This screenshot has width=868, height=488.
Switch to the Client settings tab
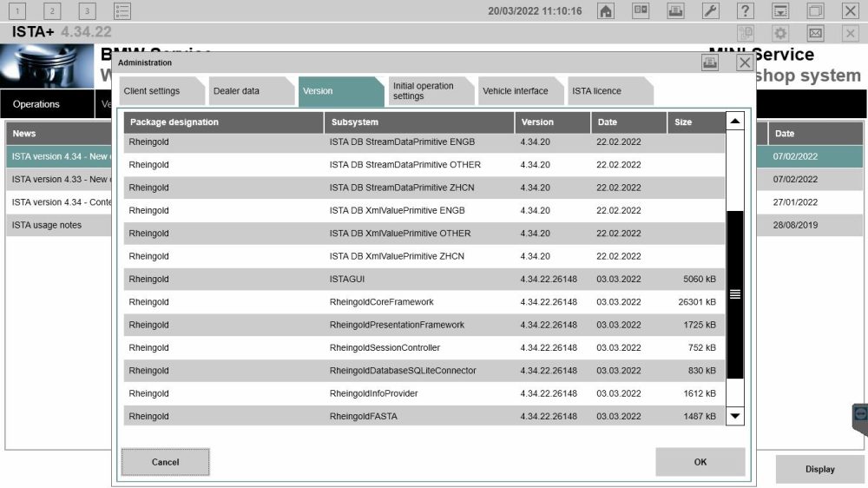(x=161, y=91)
